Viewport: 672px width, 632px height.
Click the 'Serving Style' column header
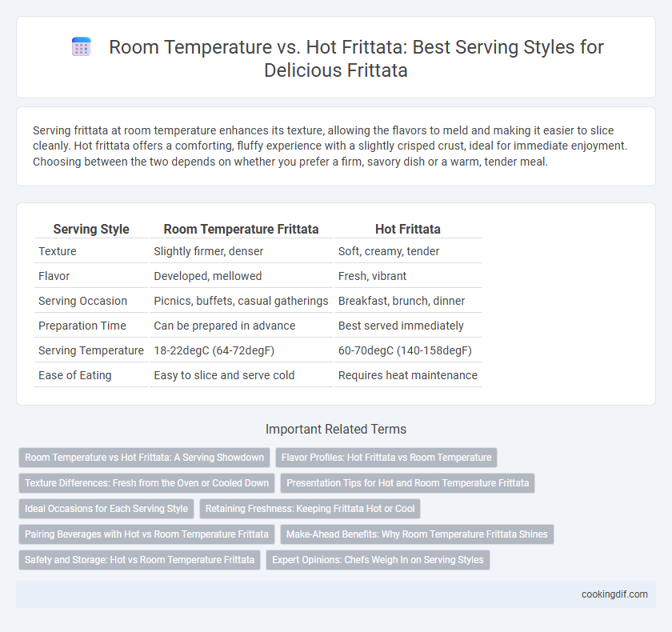click(91, 230)
